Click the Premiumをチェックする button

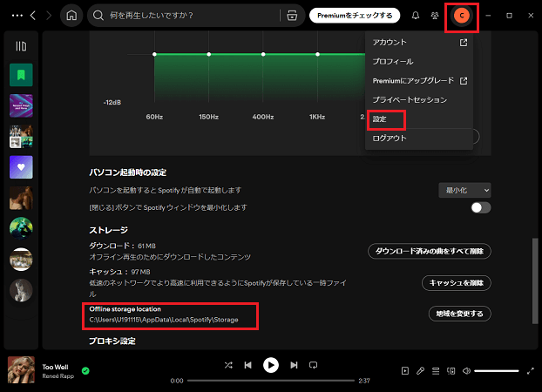pos(355,16)
